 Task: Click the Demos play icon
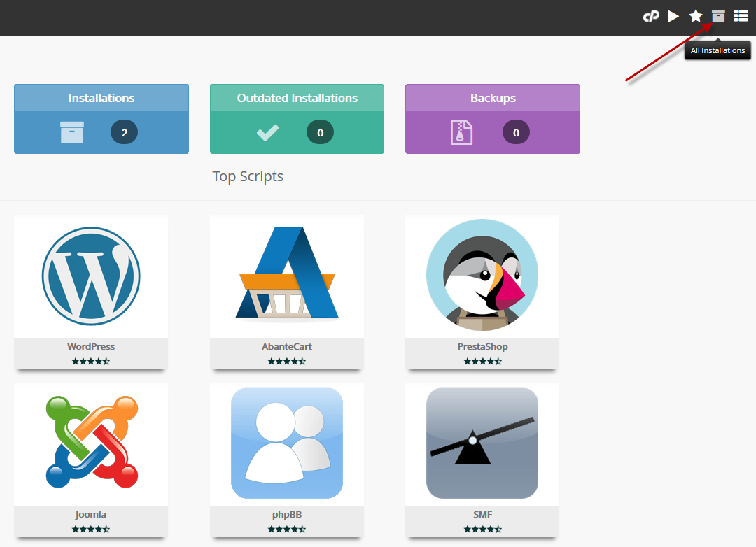pos(673,16)
